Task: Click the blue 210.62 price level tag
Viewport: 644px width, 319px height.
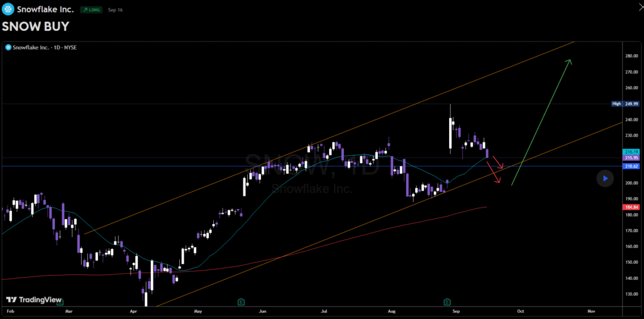Action: pos(631,166)
